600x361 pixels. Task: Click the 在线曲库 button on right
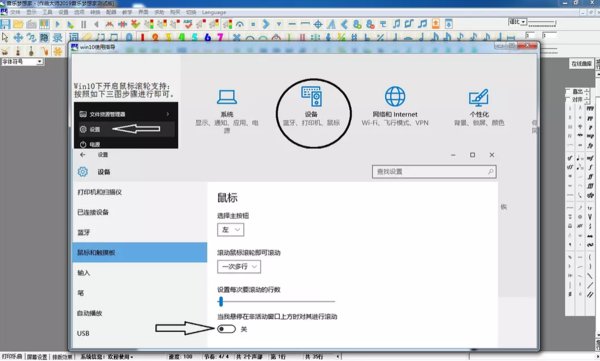coord(582,64)
